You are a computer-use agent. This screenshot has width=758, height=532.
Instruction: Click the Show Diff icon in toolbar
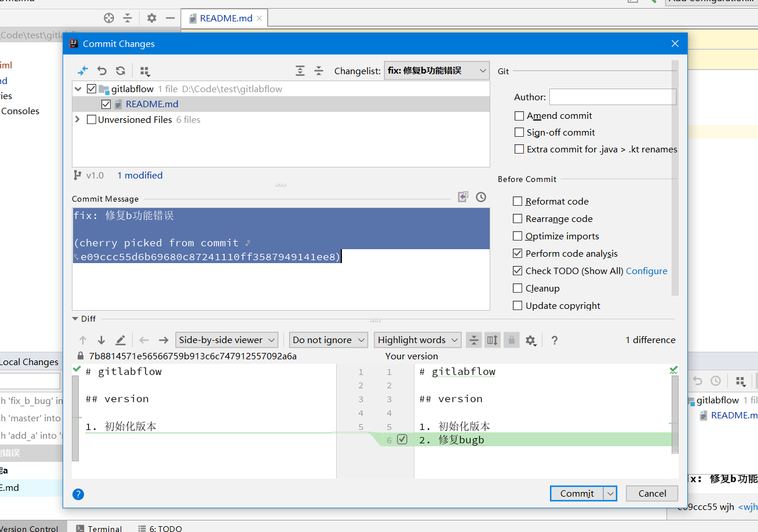(83, 71)
